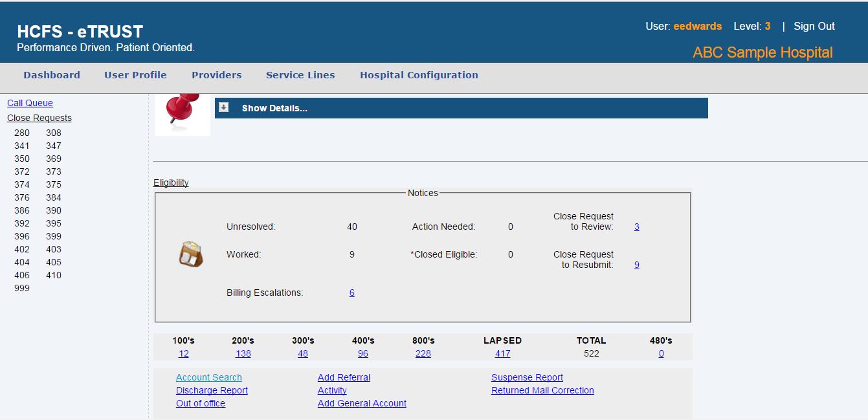Open the User Profile menu

pyautogui.click(x=135, y=75)
